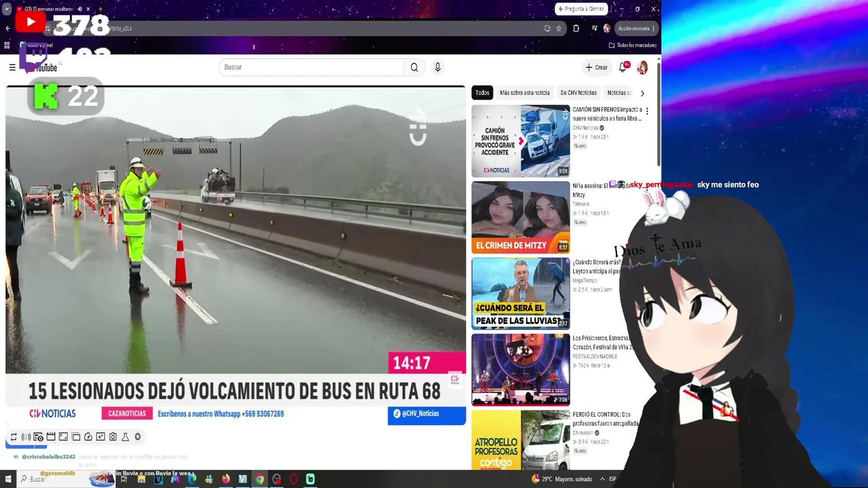The height and width of the screenshot is (488, 868).
Task: Show hidden system tray icons chevron
Action: tap(602, 479)
